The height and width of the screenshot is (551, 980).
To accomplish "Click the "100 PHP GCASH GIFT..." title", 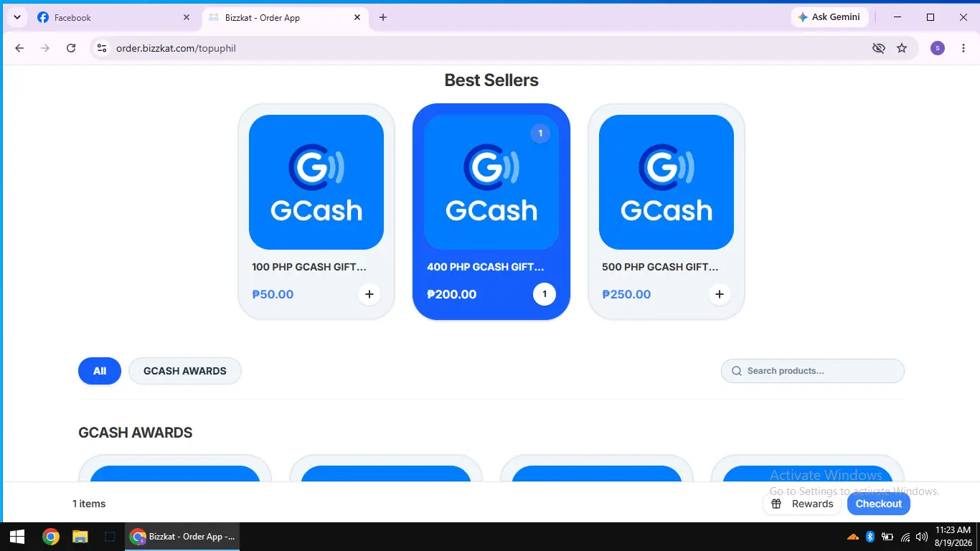I will pos(309,267).
